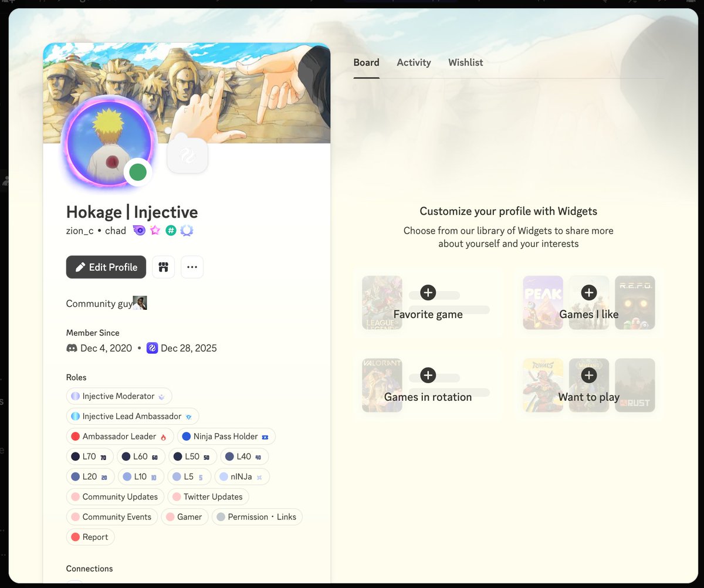The image size is (704, 588).
Task: Click the Community Updates role
Action: (x=115, y=496)
